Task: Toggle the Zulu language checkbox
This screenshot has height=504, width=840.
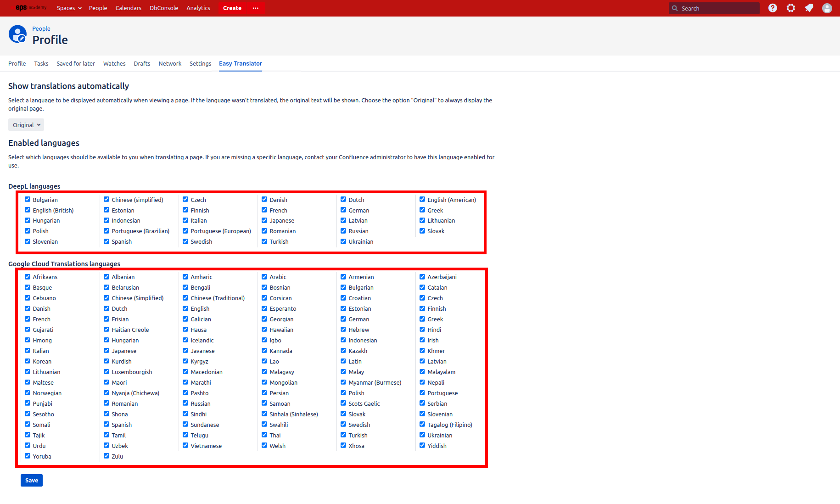Action: (x=106, y=456)
